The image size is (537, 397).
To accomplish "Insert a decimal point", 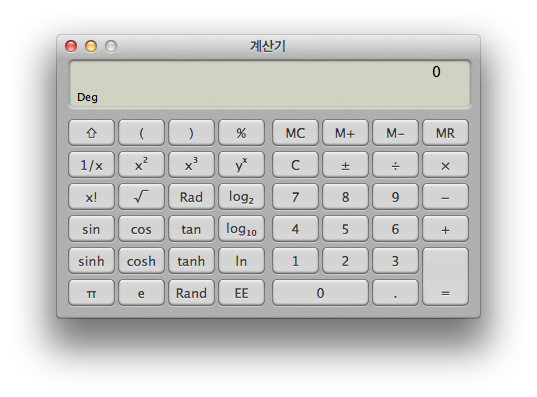I will tap(395, 293).
